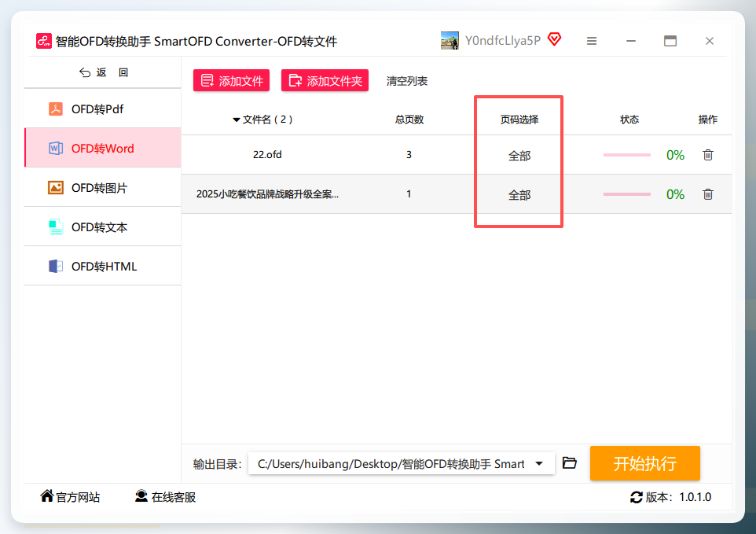This screenshot has width=756, height=534.
Task: Select the OFD转Pdf tab
Action: 103,109
